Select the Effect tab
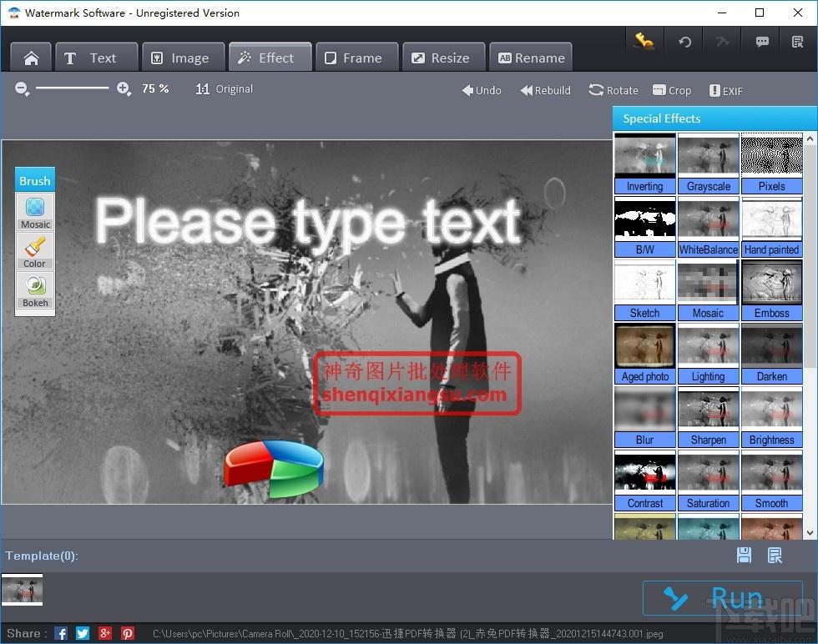818x644 pixels. point(270,58)
